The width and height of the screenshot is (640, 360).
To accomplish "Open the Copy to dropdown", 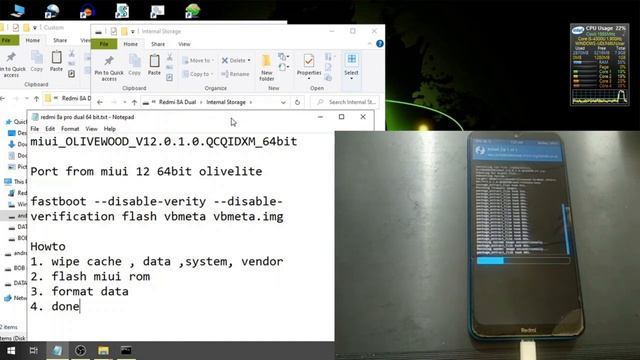I will pyautogui.click(x=198, y=74).
